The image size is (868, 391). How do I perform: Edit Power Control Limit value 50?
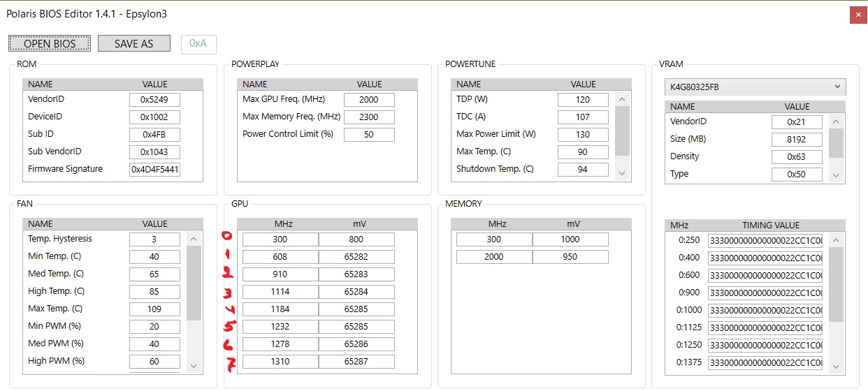[369, 134]
